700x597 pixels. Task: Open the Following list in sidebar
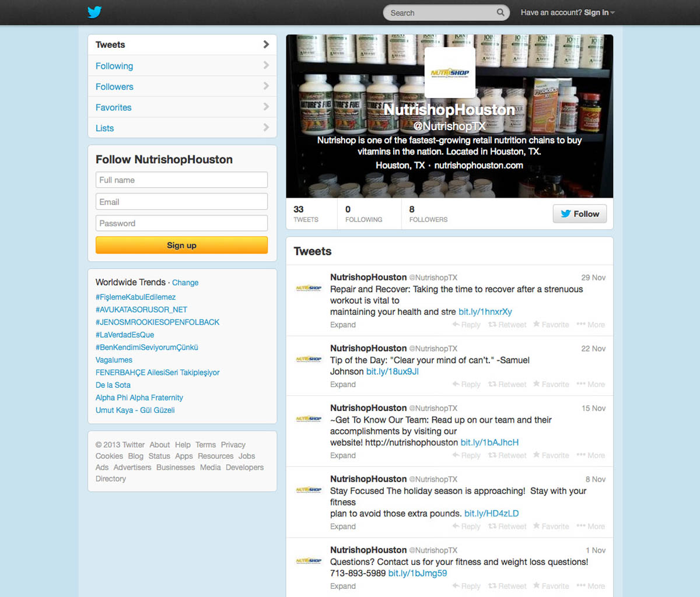coord(114,66)
